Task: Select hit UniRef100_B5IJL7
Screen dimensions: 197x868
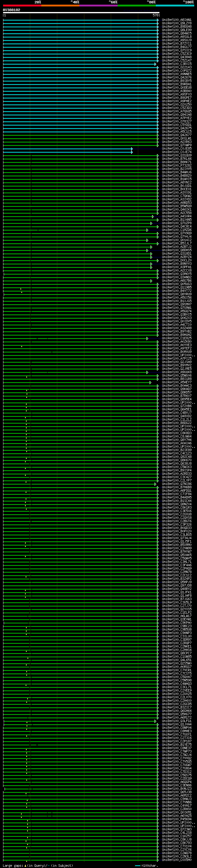Action: point(176,243)
